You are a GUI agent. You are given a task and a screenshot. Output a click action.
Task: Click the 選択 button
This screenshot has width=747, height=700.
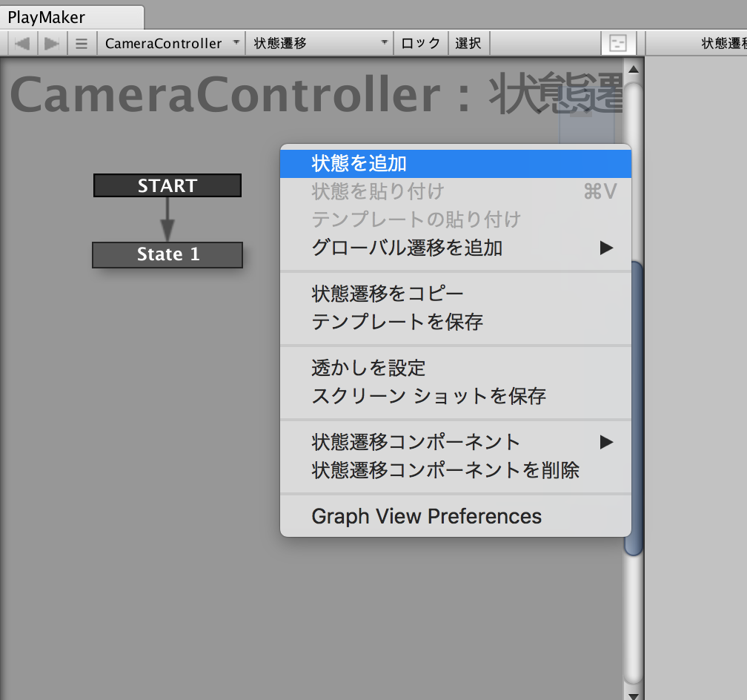469,44
